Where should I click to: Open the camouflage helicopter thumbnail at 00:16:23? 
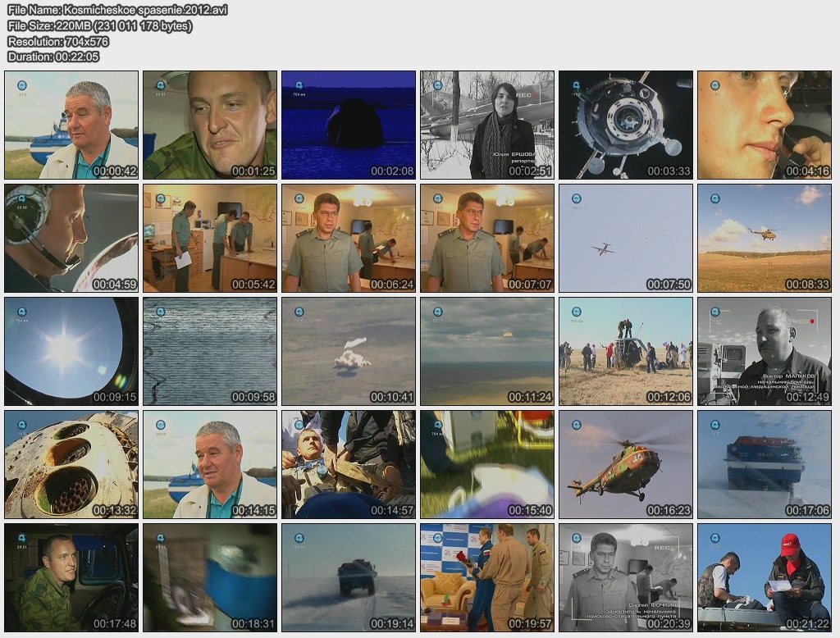click(626, 464)
